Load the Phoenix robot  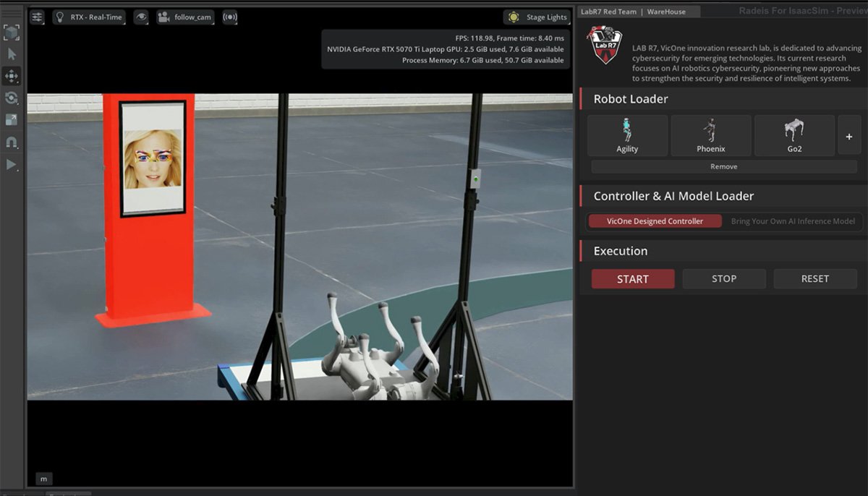point(711,136)
